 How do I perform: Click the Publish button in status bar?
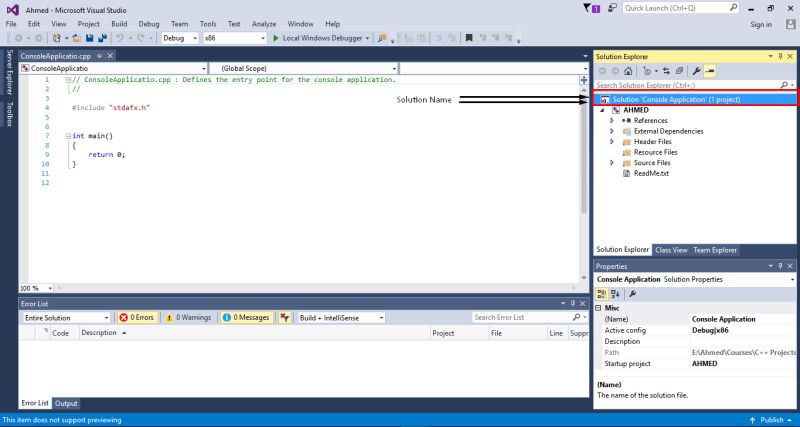pyautogui.click(x=771, y=420)
